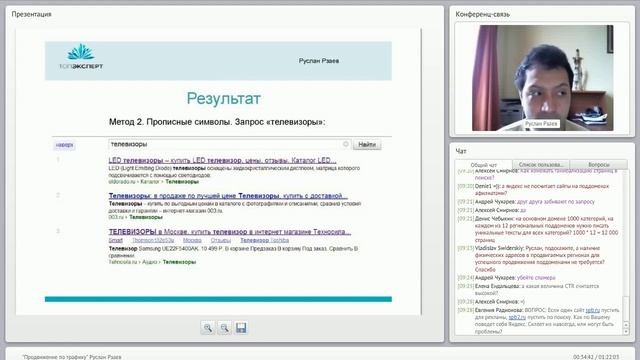This screenshot has width=640, height=360.
Task: Click the Vladislav Swiderskiy chat message
Action: point(537,259)
